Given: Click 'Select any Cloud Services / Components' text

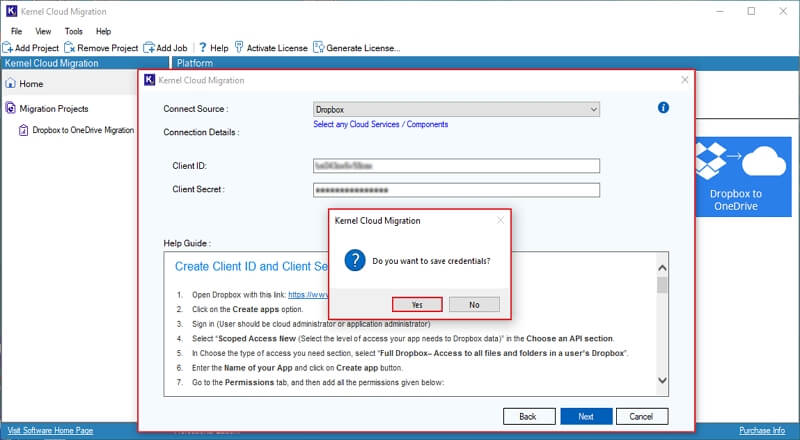Looking at the screenshot, I should click(381, 124).
